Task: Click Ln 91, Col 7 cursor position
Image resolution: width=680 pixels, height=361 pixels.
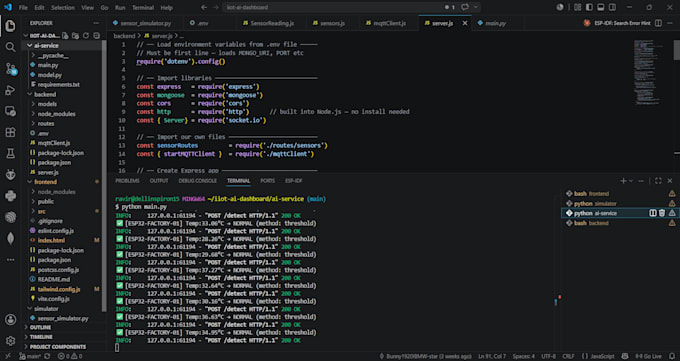Action: (x=492, y=356)
